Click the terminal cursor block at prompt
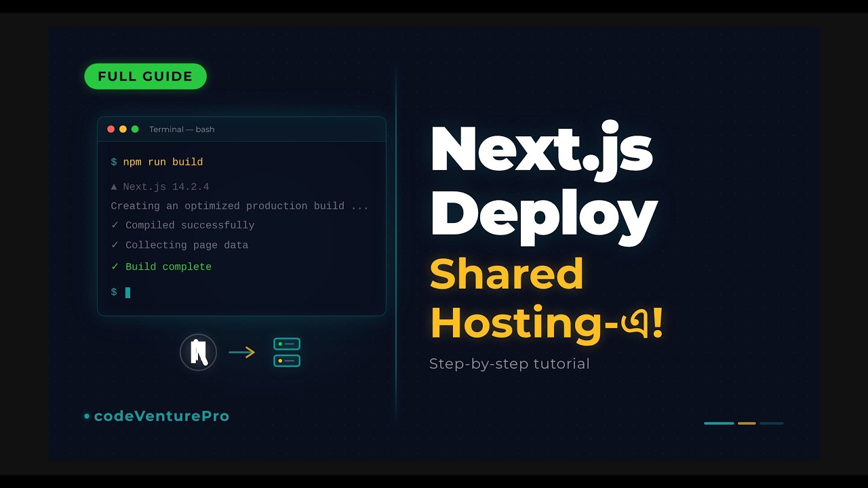 [x=127, y=292]
